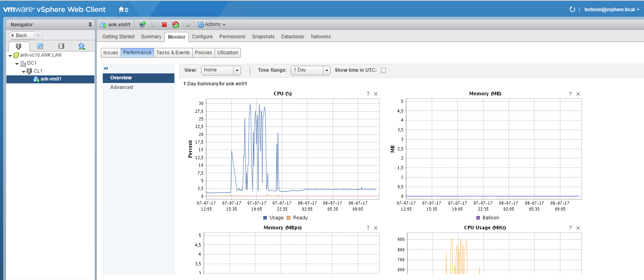Close the Memory (MB) chart
The height and width of the screenshot is (280, 644).
pos(578,94)
